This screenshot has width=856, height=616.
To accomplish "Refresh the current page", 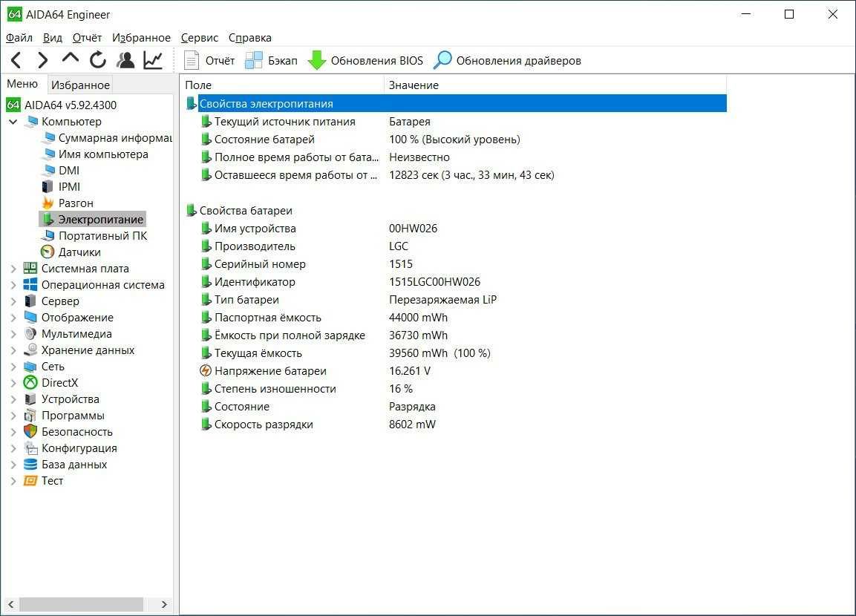I will coord(98,60).
